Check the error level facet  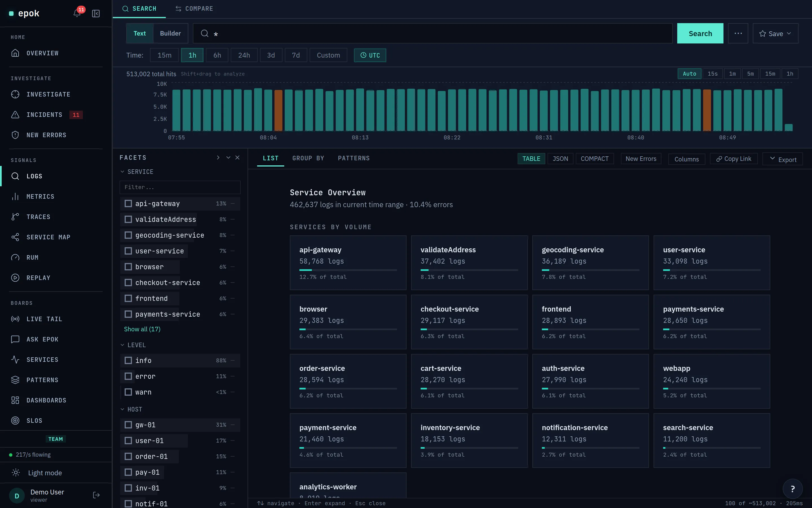click(x=128, y=376)
